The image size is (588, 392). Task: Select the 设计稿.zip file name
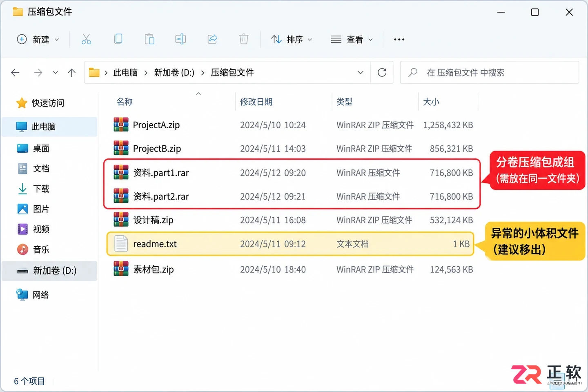tap(153, 220)
